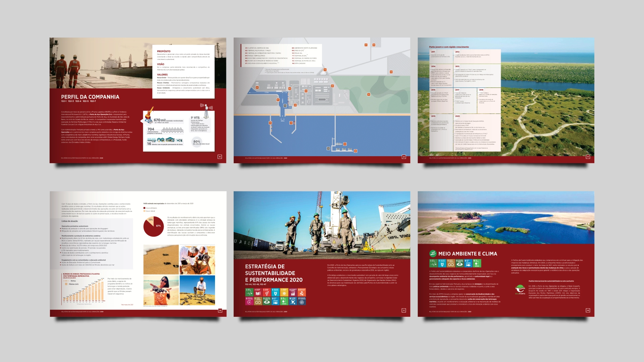The image size is (644, 362).
Task: Click SDG 9 industry innovation icon
Action: pyautogui.click(x=302, y=292)
